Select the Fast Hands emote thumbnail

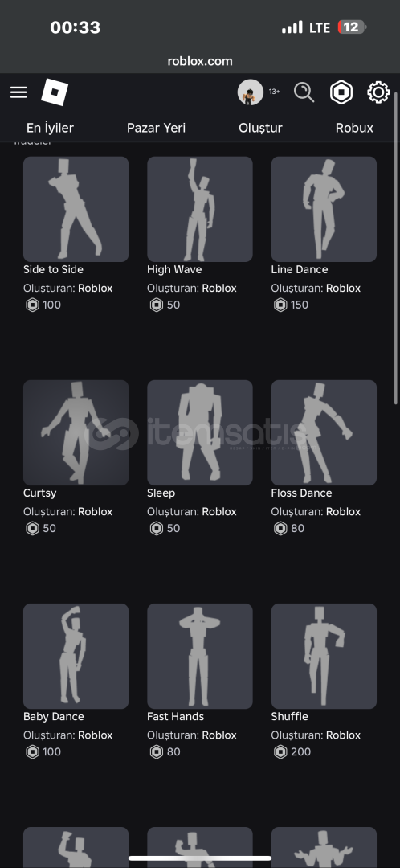click(200, 657)
